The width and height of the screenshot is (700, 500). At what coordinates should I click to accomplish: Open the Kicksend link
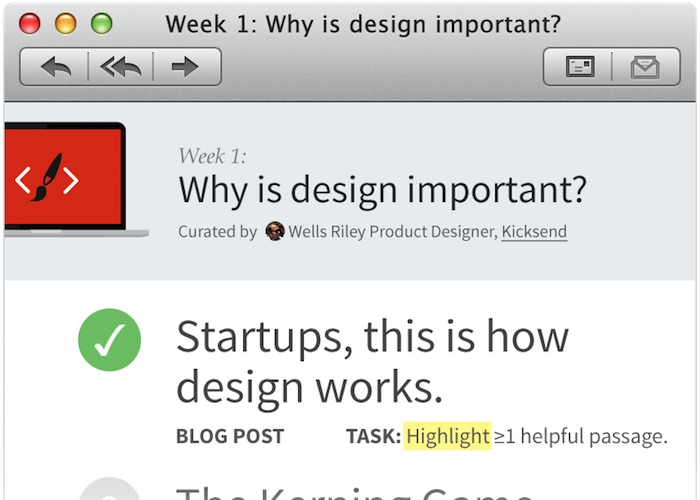(x=534, y=232)
